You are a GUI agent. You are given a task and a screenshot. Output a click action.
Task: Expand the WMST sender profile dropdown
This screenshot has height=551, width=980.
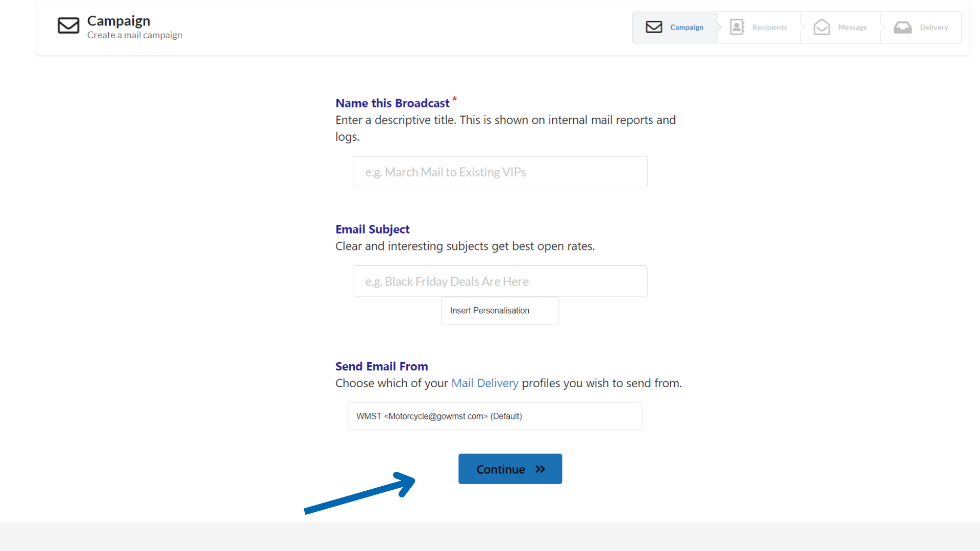point(494,416)
